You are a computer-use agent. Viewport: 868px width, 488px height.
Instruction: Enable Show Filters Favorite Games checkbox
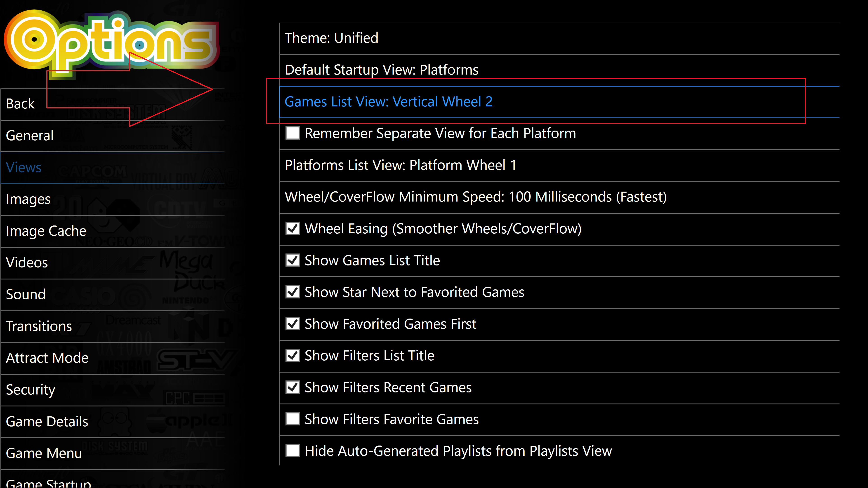292,419
